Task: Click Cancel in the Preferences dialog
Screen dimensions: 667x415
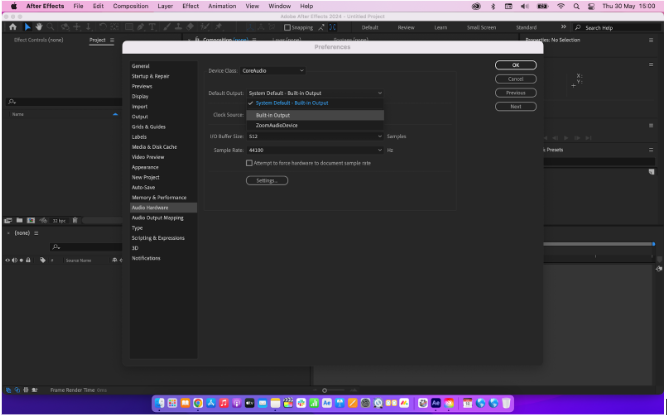Action: click(x=516, y=79)
